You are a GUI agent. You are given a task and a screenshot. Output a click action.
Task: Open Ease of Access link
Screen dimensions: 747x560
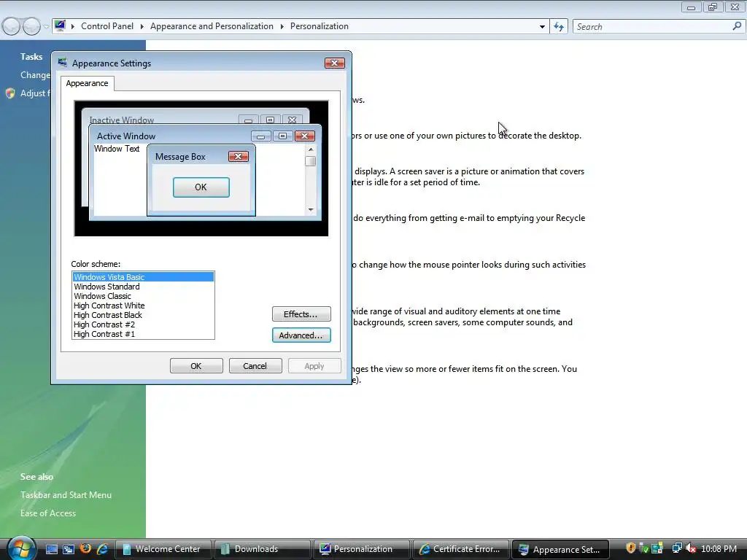48,513
